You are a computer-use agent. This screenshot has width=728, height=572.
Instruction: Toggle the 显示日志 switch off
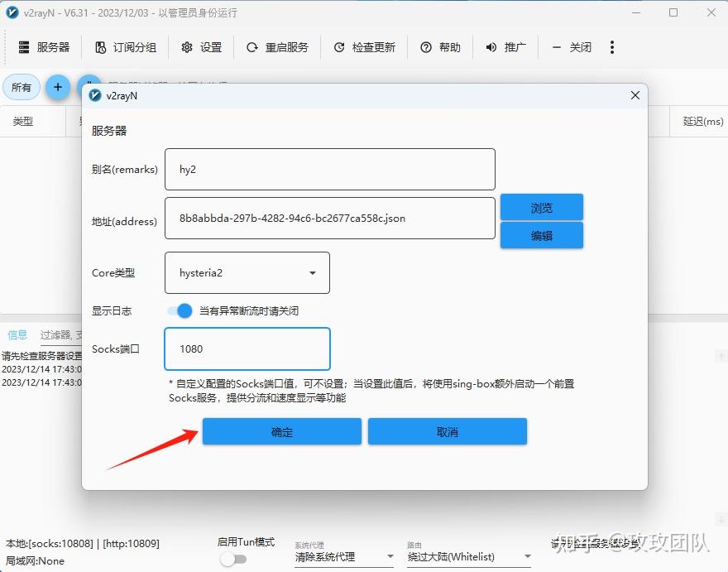180,311
